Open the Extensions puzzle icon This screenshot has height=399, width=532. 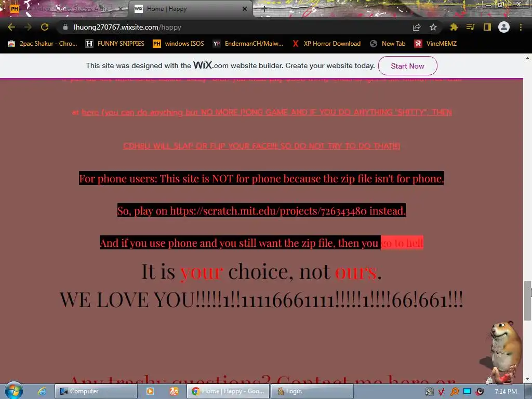[454, 27]
